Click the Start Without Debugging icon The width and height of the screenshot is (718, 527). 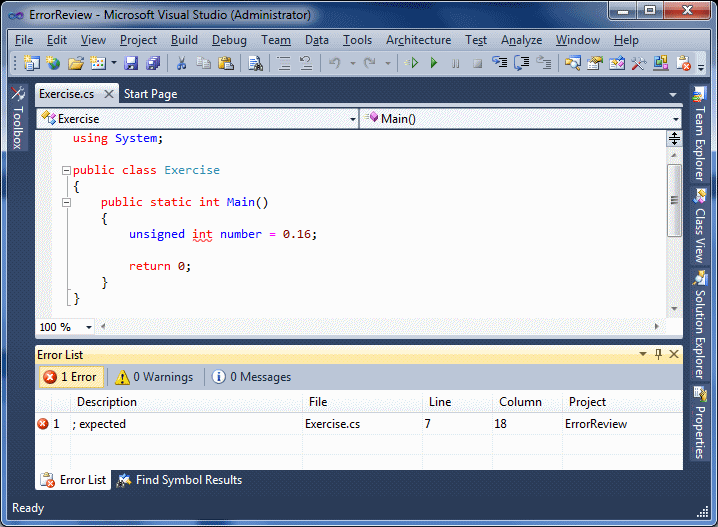pos(412,63)
